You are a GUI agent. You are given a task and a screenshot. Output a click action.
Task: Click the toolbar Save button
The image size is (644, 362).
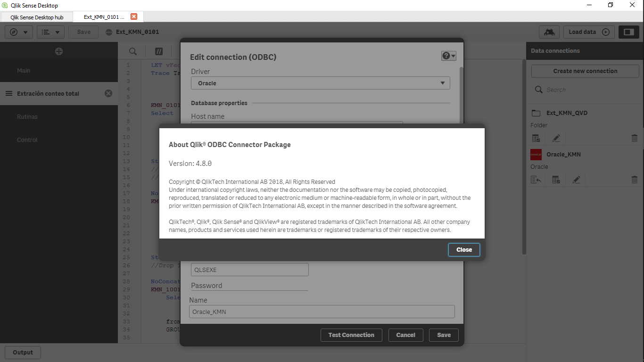(83, 32)
